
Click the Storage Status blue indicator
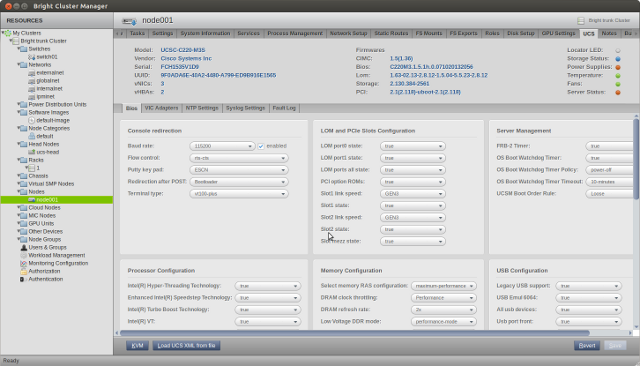tap(618, 59)
